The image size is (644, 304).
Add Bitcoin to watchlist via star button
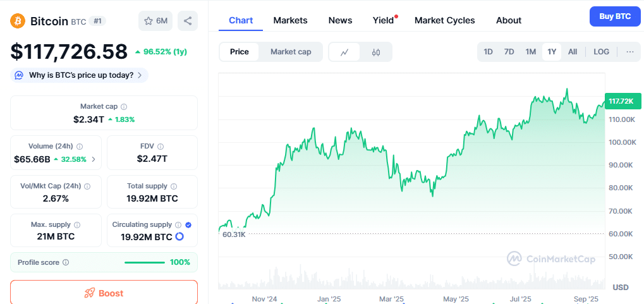click(155, 21)
